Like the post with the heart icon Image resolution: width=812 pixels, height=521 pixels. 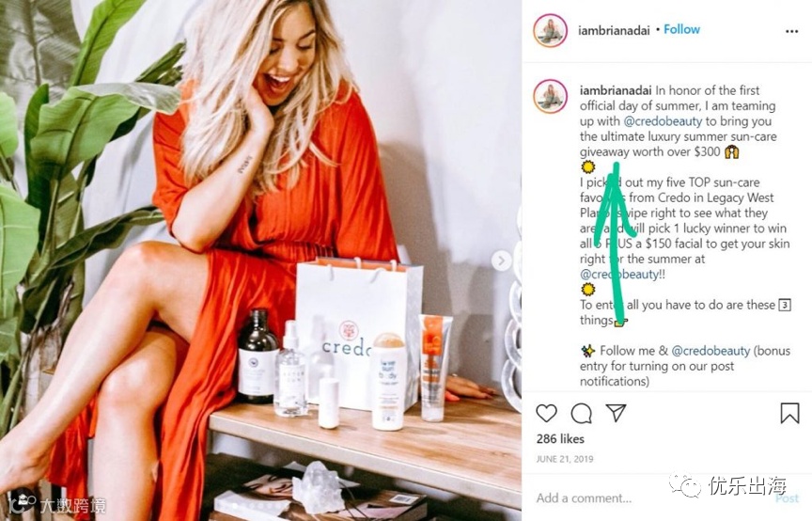pos(546,413)
